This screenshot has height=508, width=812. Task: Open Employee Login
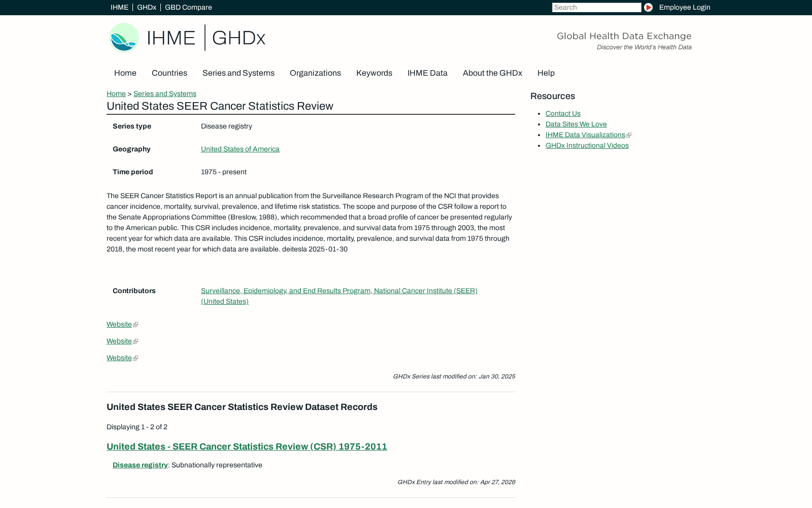click(685, 7)
